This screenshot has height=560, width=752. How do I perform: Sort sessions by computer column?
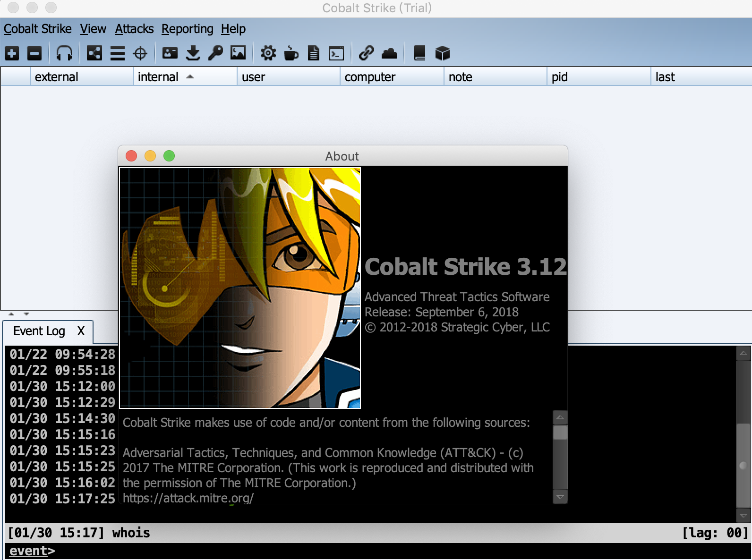pyautogui.click(x=392, y=77)
